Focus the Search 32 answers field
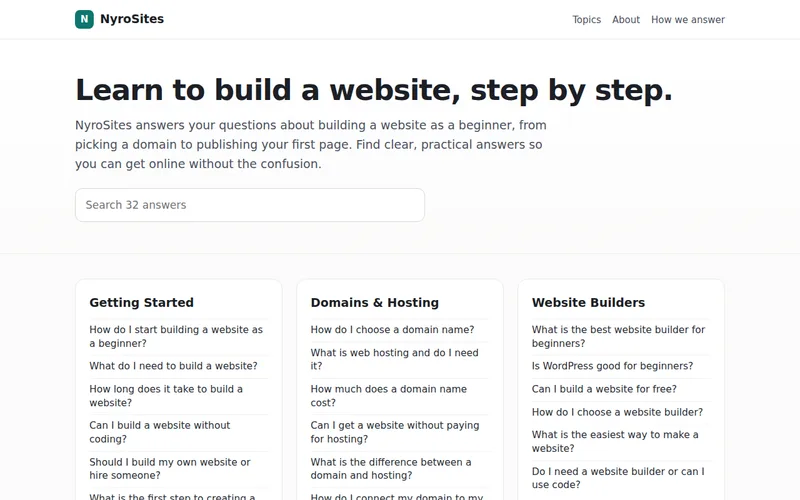Image resolution: width=800 pixels, height=500 pixels. [250, 205]
